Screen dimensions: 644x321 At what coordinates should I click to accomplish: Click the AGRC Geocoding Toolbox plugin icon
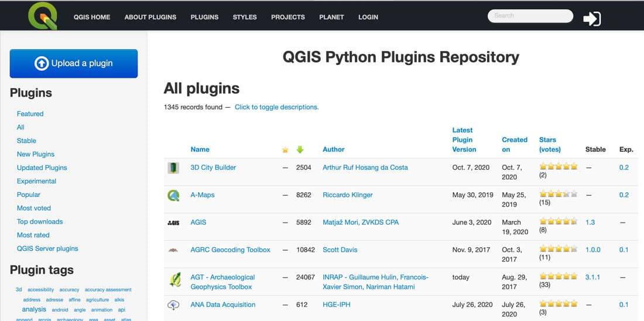click(173, 250)
